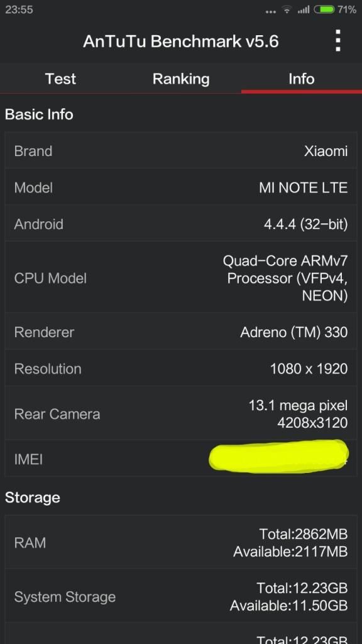The width and height of the screenshot is (362, 644).
Task: Open the three-dot overflow menu
Action: coord(337,41)
